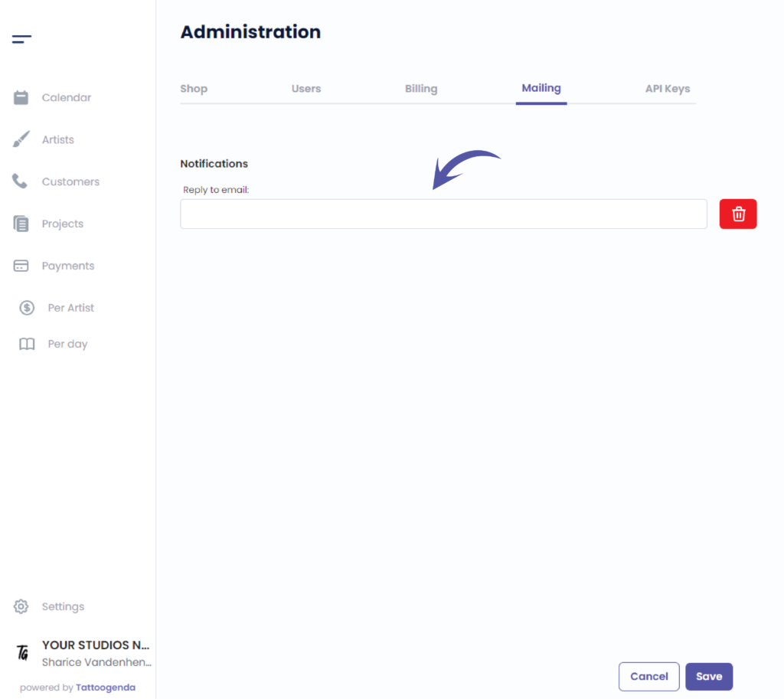Open the API Keys tab
Viewport: 784px width, 699px height.
click(668, 89)
